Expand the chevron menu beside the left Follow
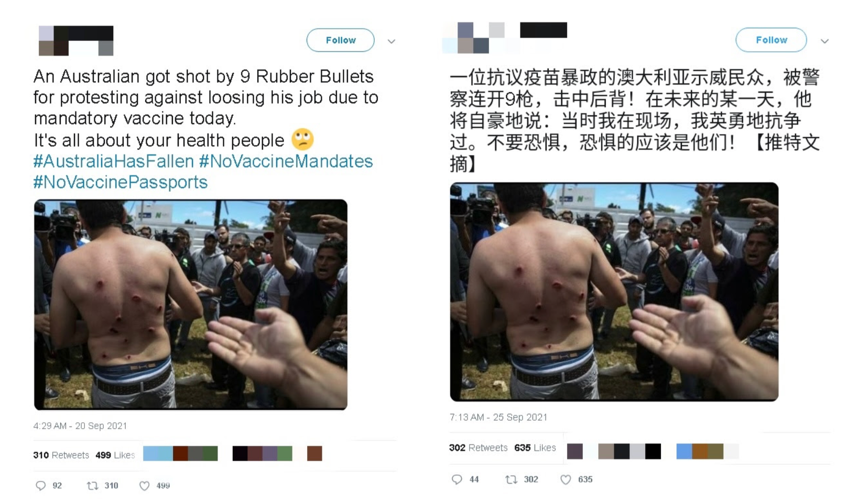This screenshot has height=504, width=849. 391,41
